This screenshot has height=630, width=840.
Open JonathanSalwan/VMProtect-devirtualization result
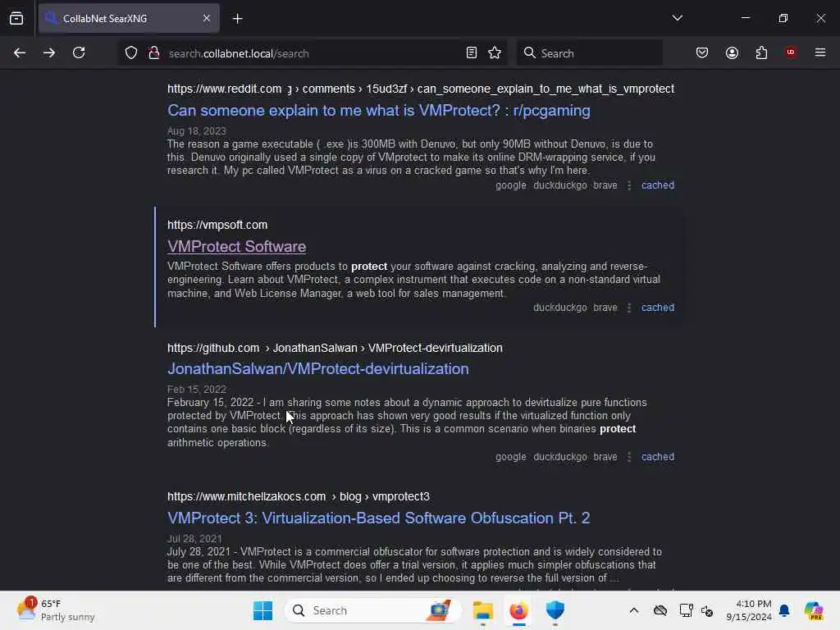point(317,368)
